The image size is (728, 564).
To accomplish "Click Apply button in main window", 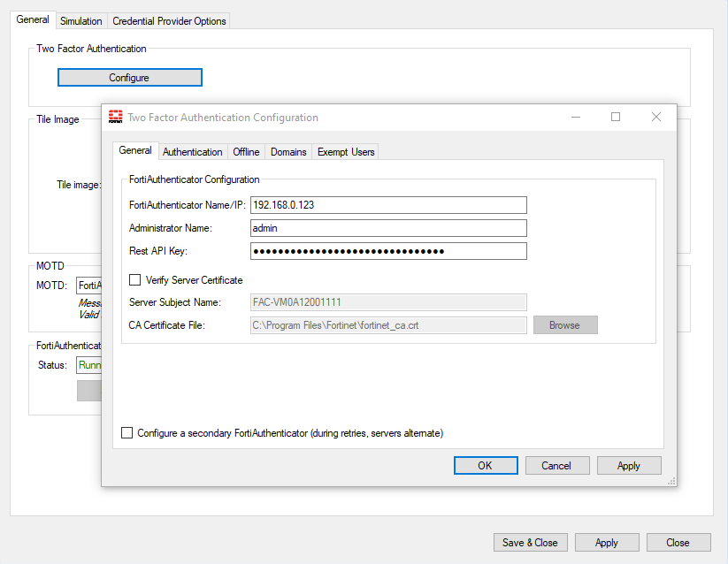I will [x=607, y=542].
